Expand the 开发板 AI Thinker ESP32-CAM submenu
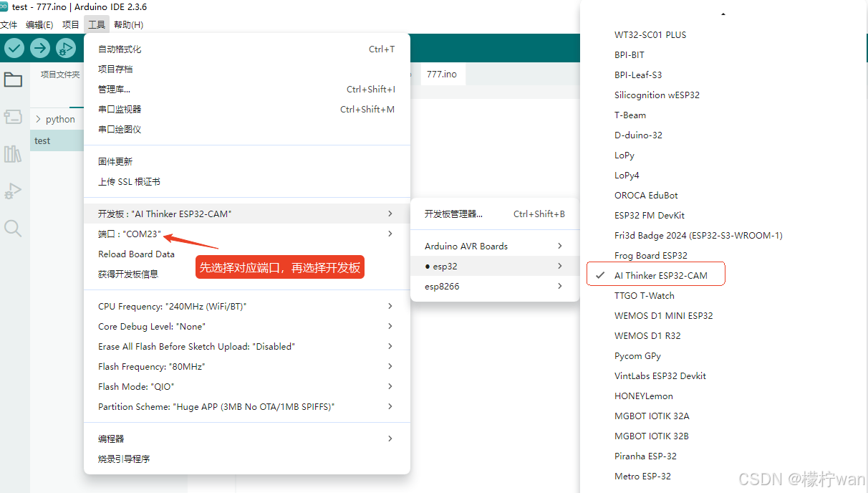868x493 pixels. point(246,214)
